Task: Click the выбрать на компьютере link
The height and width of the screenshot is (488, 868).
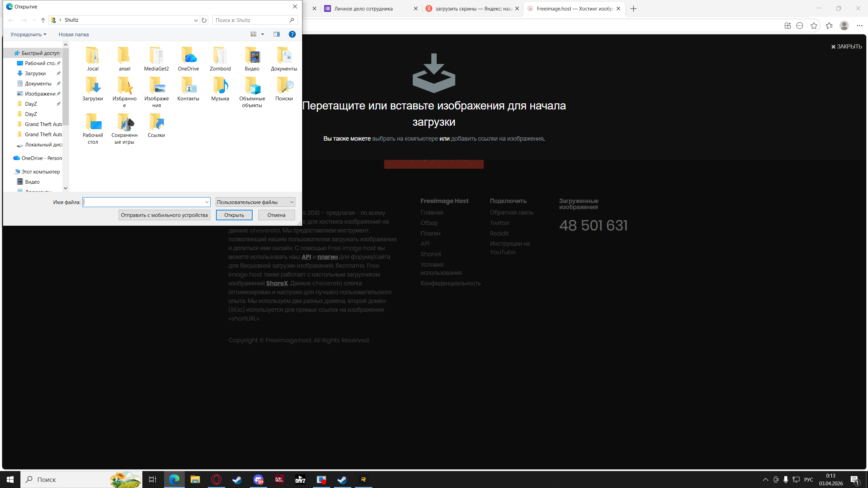Action: tap(405, 139)
